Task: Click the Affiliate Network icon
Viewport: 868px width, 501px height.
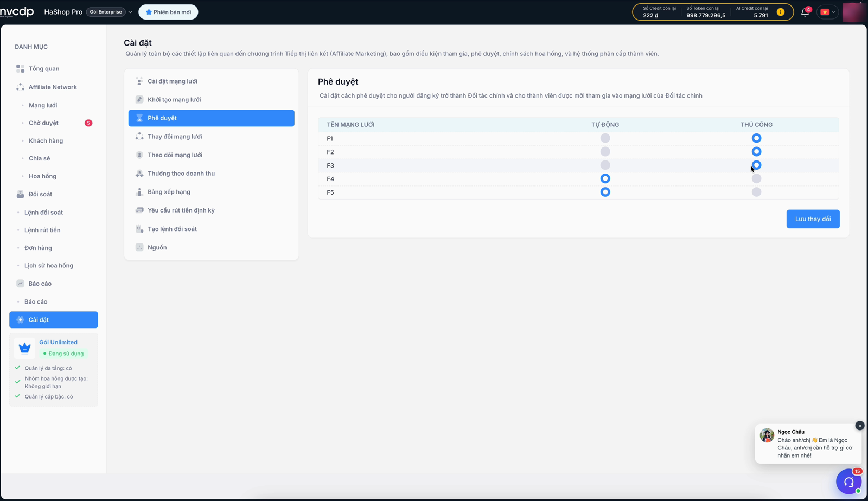Action: [20, 87]
